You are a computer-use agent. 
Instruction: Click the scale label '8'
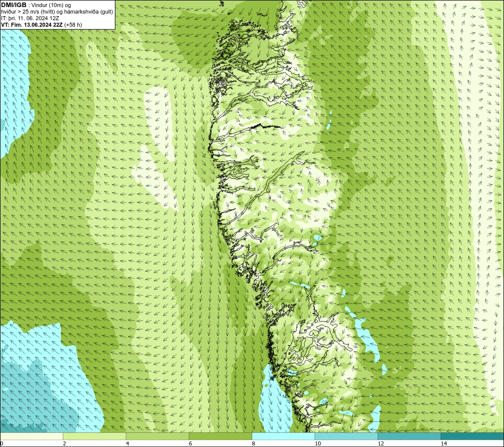[254, 443]
